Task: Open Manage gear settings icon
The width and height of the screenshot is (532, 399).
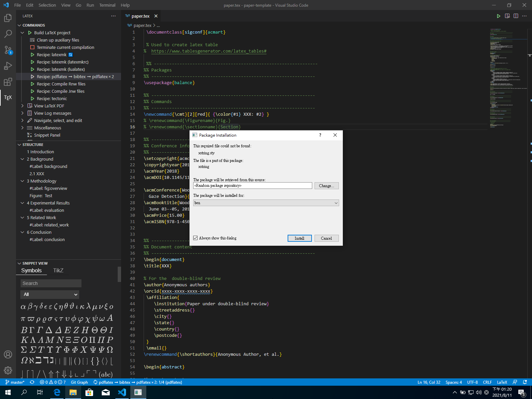Action: click(8, 370)
